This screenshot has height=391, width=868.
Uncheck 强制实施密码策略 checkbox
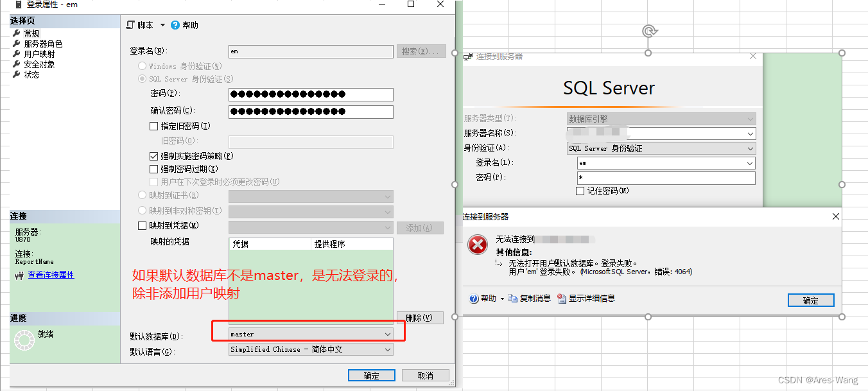pyautogui.click(x=153, y=156)
